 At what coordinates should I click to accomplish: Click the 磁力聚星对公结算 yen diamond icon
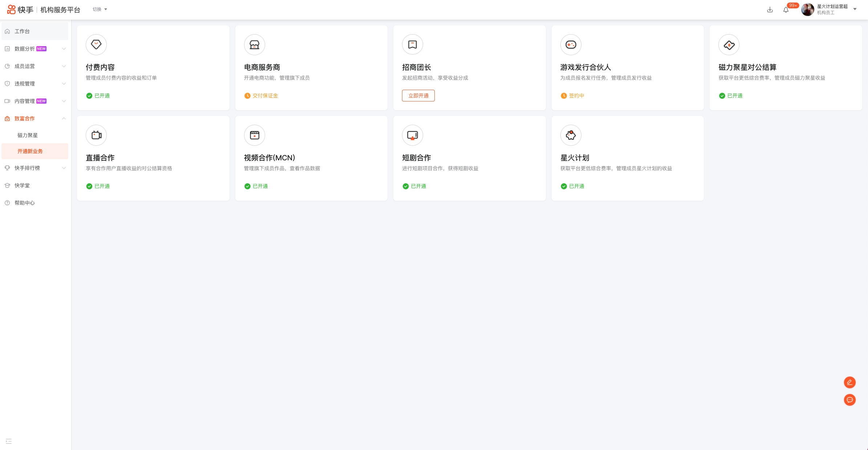[x=729, y=45]
